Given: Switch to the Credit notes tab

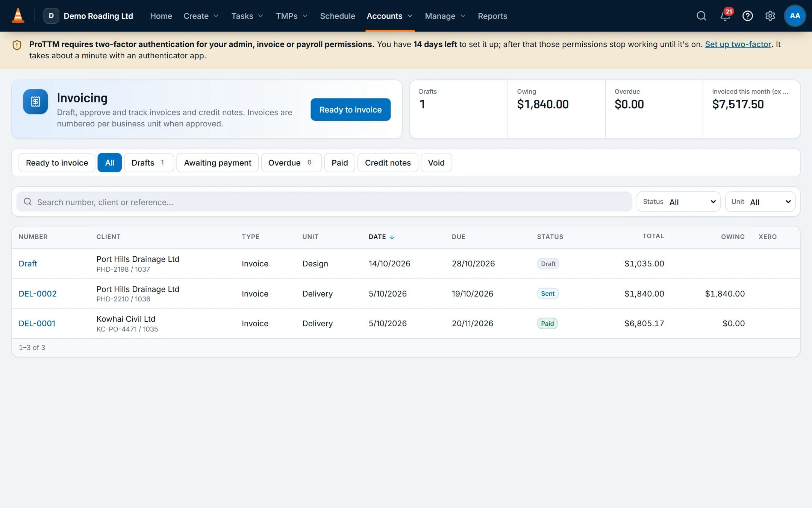Looking at the screenshot, I should [388, 163].
